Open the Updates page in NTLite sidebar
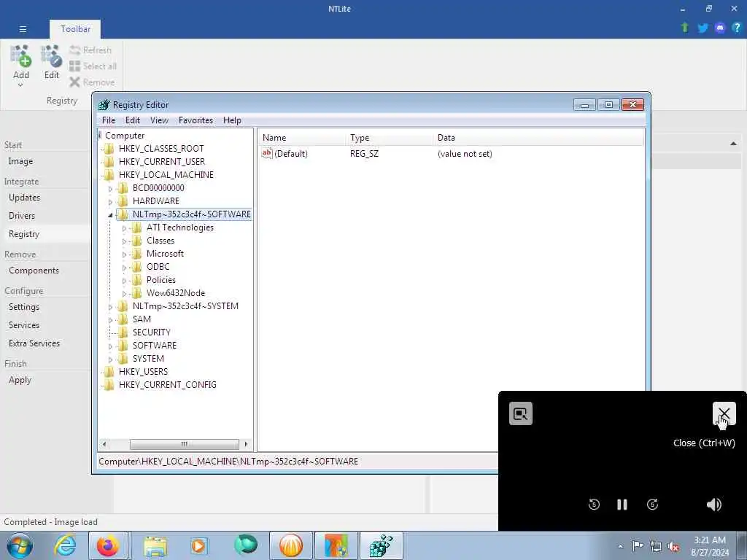Screen dimensions: 747x560 (24, 198)
